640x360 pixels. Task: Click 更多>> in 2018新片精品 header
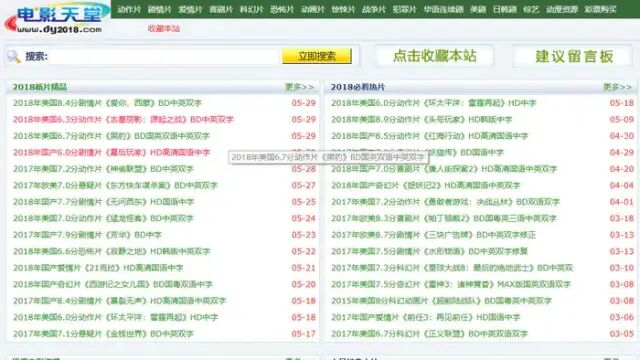pyautogui.click(x=299, y=87)
